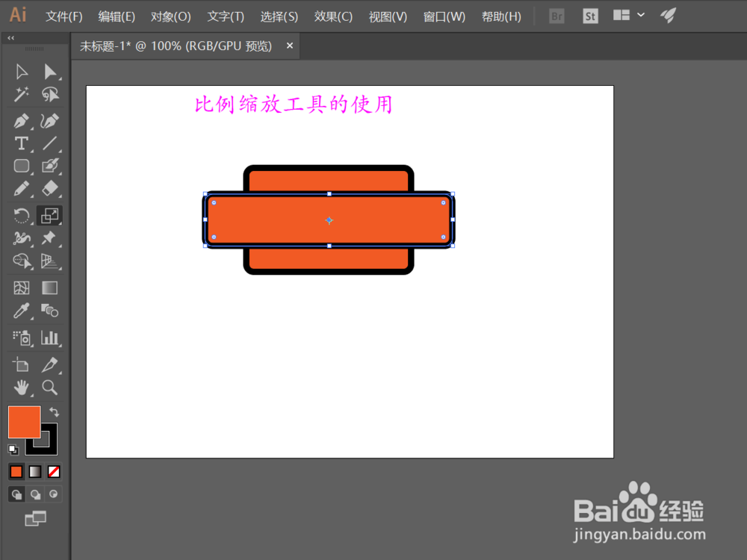Click the GPU performance rocket icon
Image resolution: width=747 pixels, height=560 pixels.
pos(668,15)
